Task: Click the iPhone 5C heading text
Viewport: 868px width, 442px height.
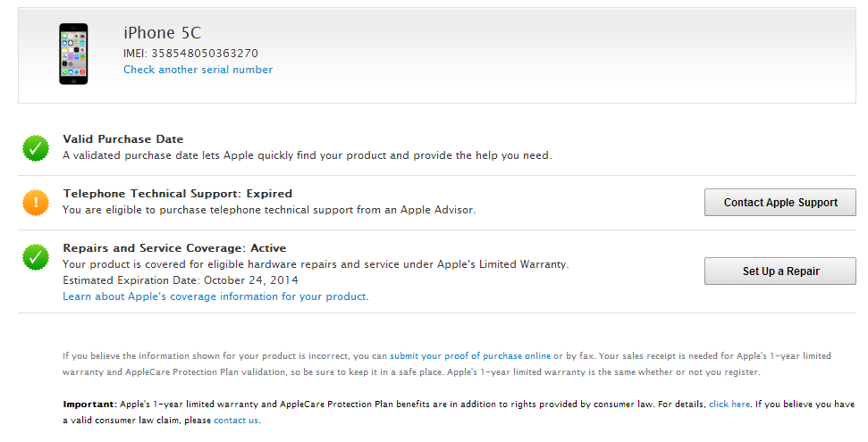Action: tap(163, 33)
